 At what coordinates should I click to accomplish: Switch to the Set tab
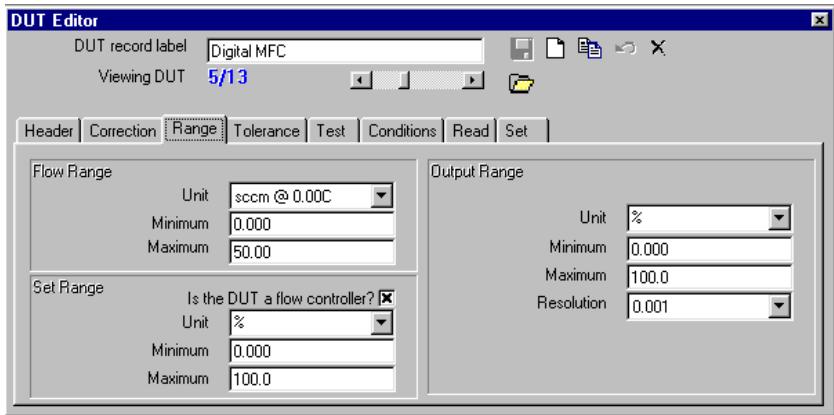click(x=523, y=131)
